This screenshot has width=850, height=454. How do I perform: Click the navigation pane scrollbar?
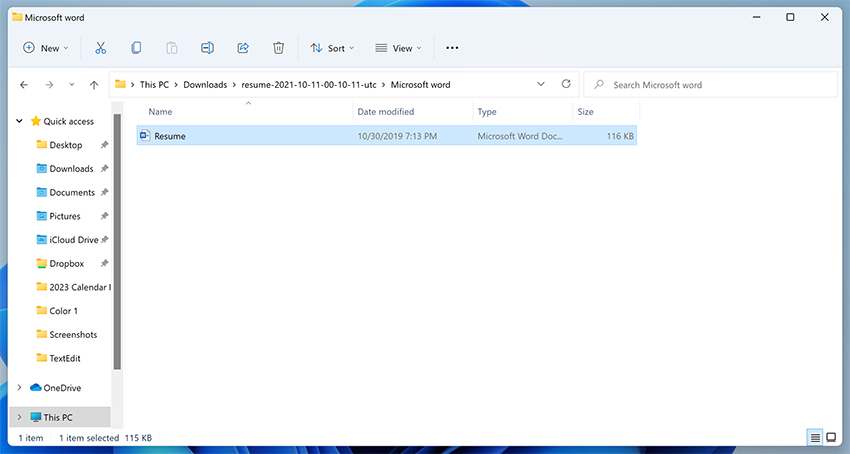coord(117,241)
